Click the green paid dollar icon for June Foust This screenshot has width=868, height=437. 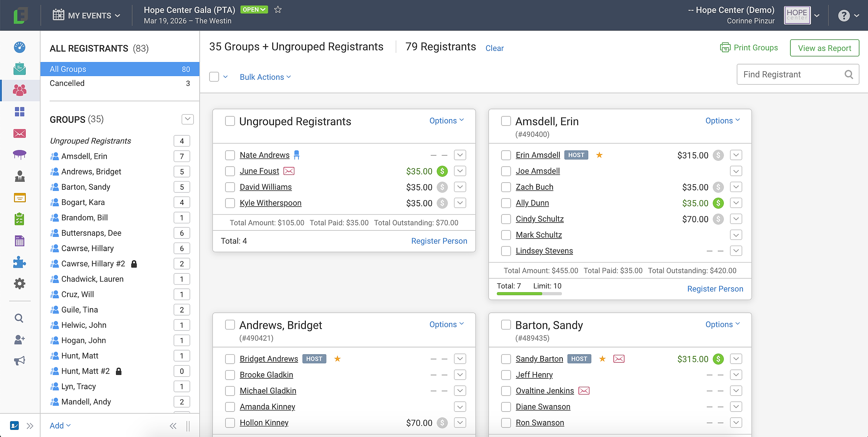point(442,171)
